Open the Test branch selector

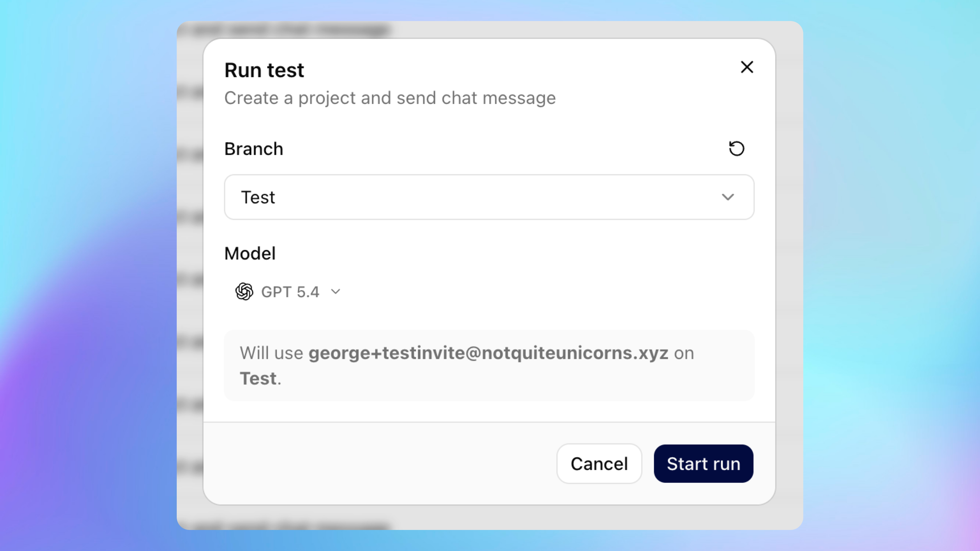pos(488,197)
